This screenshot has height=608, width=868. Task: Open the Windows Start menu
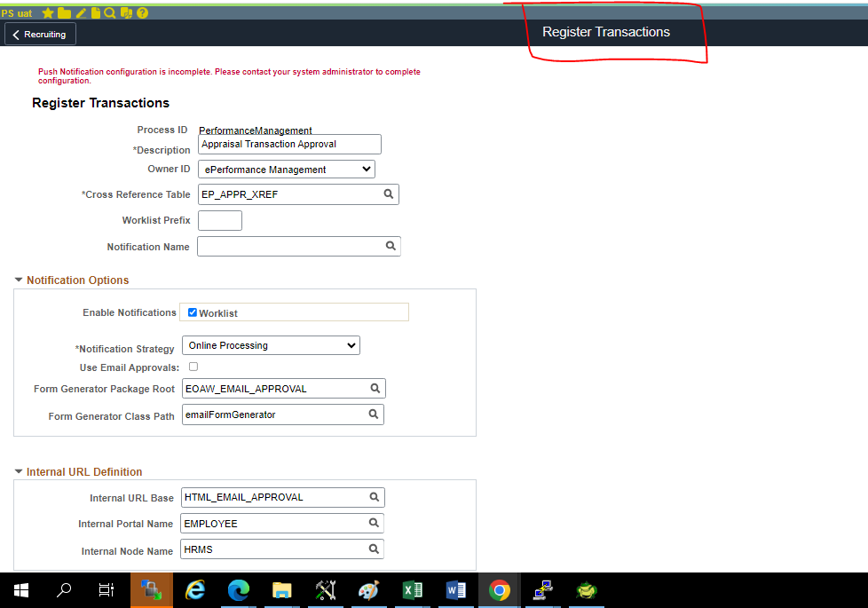tap(21, 590)
